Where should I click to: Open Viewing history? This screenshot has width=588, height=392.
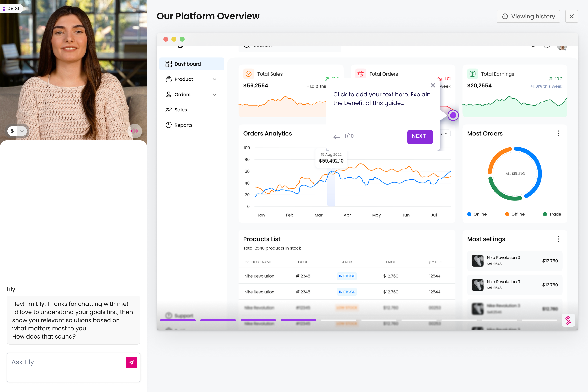(x=528, y=17)
